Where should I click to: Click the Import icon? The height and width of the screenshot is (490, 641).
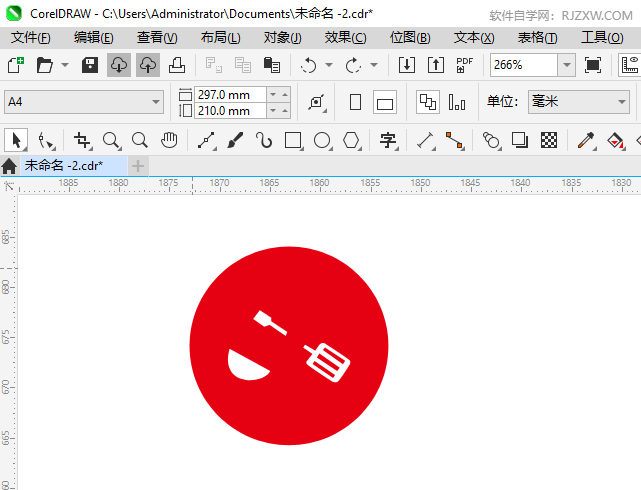point(407,65)
